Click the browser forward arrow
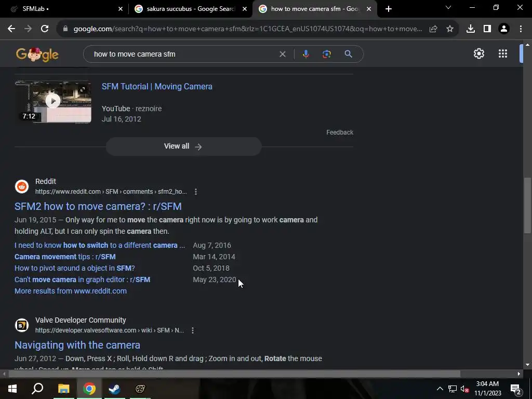The image size is (532, 399). click(x=28, y=29)
